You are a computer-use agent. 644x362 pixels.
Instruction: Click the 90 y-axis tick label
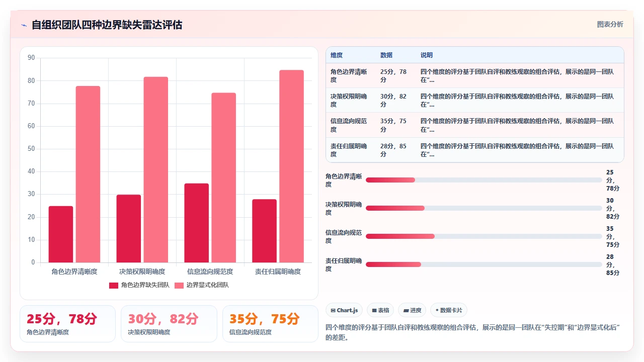tap(31, 58)
